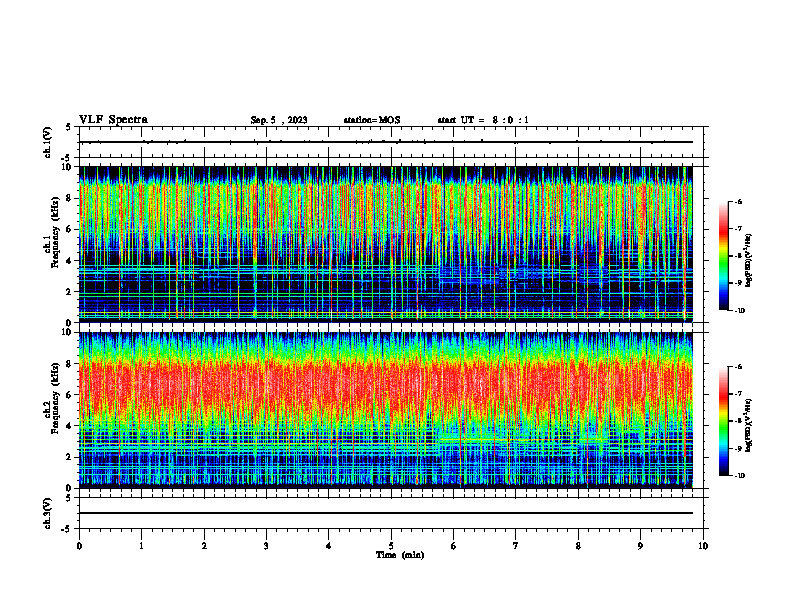Screen dimensions: 792x612
Task: Click the time axis tick label '8'
Action: [x=578, y=546]
